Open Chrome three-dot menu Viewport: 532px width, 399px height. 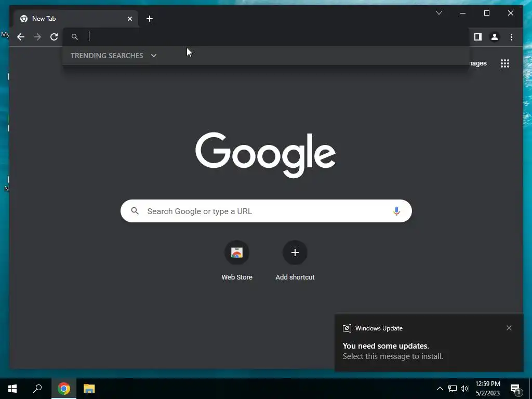pyautogui.click(x=511, y=37)
